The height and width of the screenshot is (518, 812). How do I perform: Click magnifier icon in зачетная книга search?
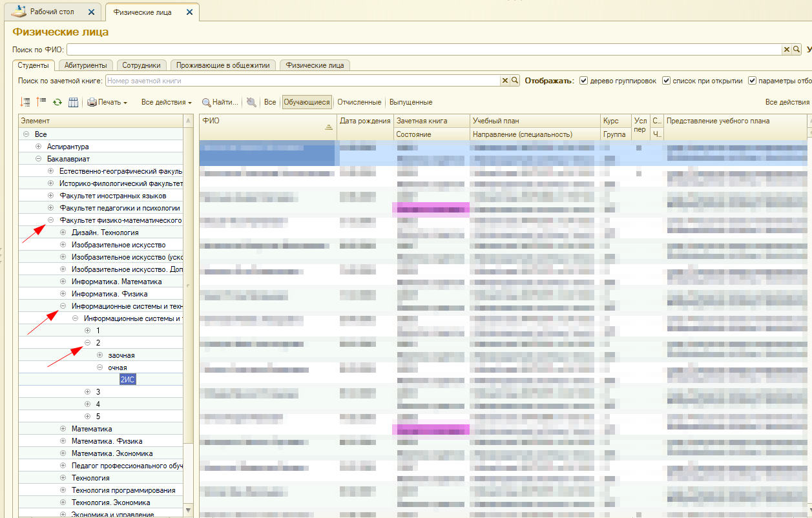click(x=515, y=81)
